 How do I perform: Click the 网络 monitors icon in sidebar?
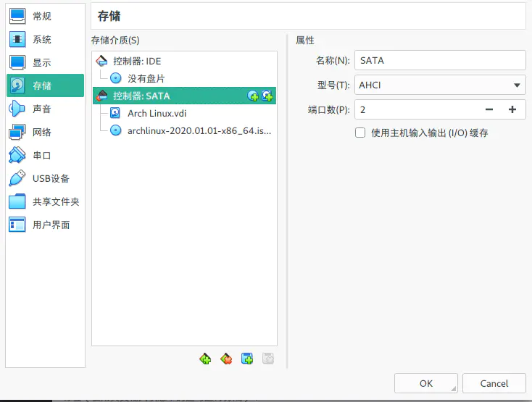(x=17, y=132)
